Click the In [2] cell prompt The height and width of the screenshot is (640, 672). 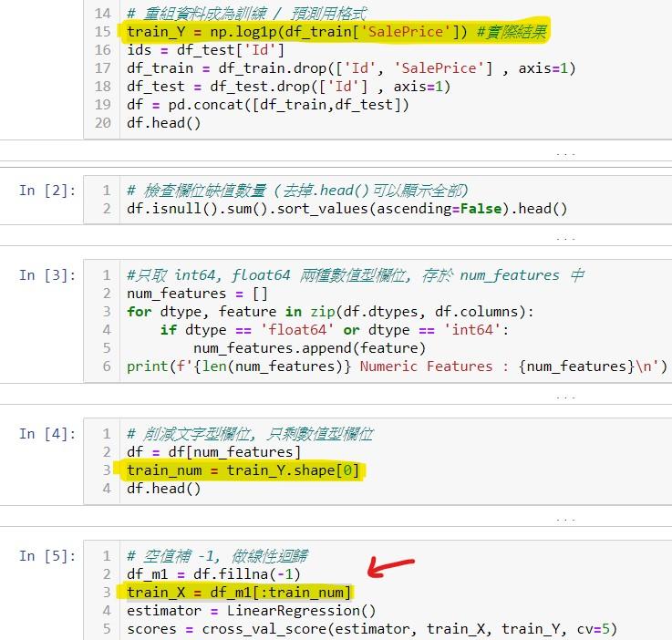(x=47, y=191)
